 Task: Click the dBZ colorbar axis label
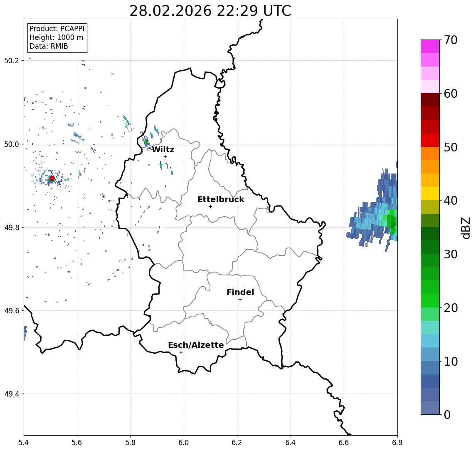coord(465,228)
